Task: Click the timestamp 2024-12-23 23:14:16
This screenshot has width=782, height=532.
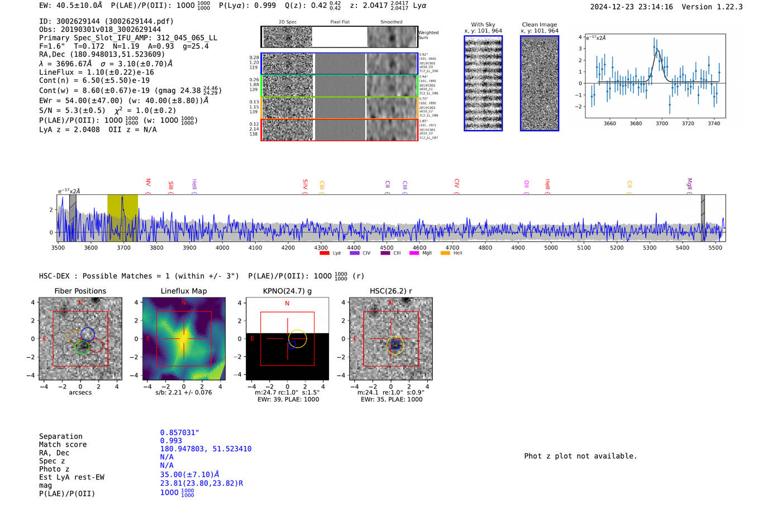Action: tap(632, 7)
